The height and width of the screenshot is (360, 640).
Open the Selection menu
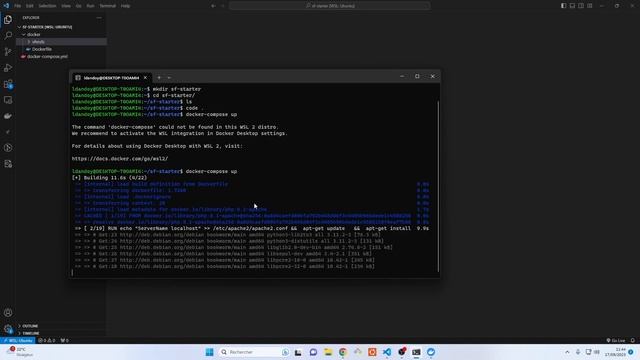point(47,6)
